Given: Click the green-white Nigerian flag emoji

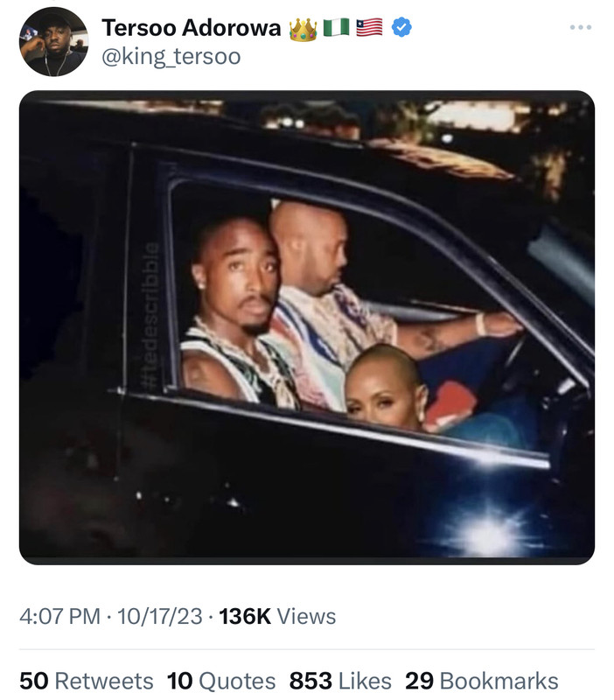Looking at the screenshot, I should pyautogui.click(x=336, y=28).
